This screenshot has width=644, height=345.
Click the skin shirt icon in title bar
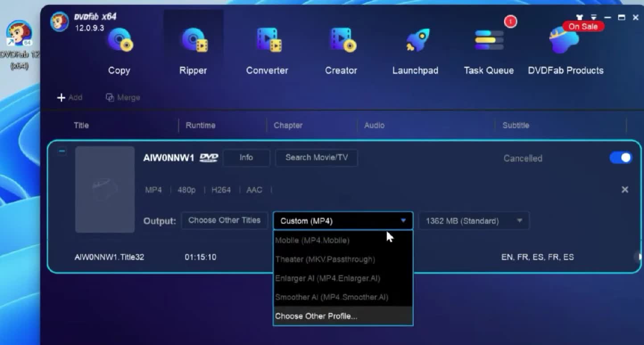[579, 17]
